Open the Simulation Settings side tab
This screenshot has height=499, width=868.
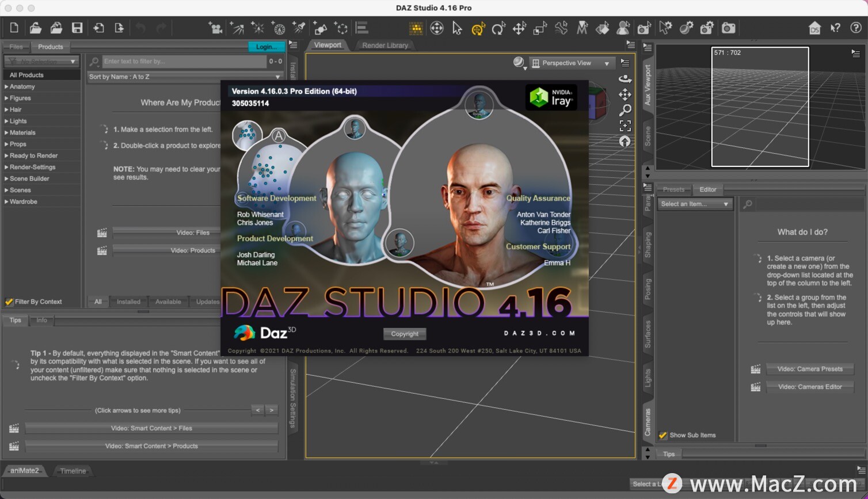point(293,398)
